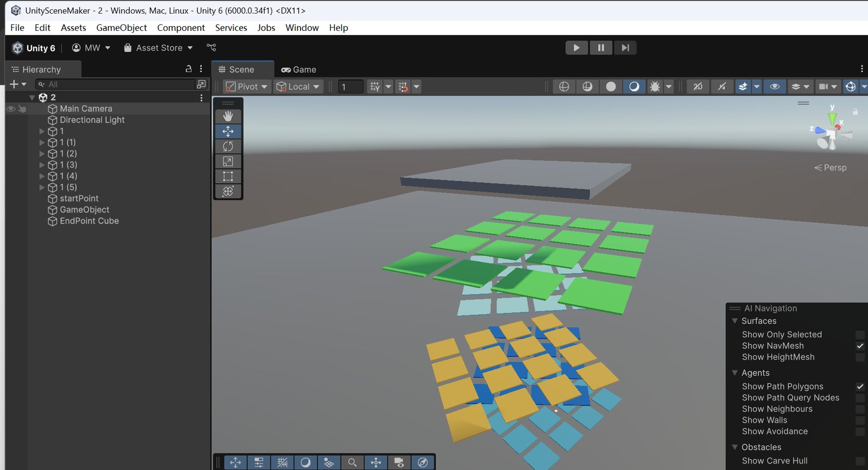The width and height of the screenshot is (868, 470).
Task: Expand object '1 (1)' in Hierarchy
Action: click(x=42, y=143)
